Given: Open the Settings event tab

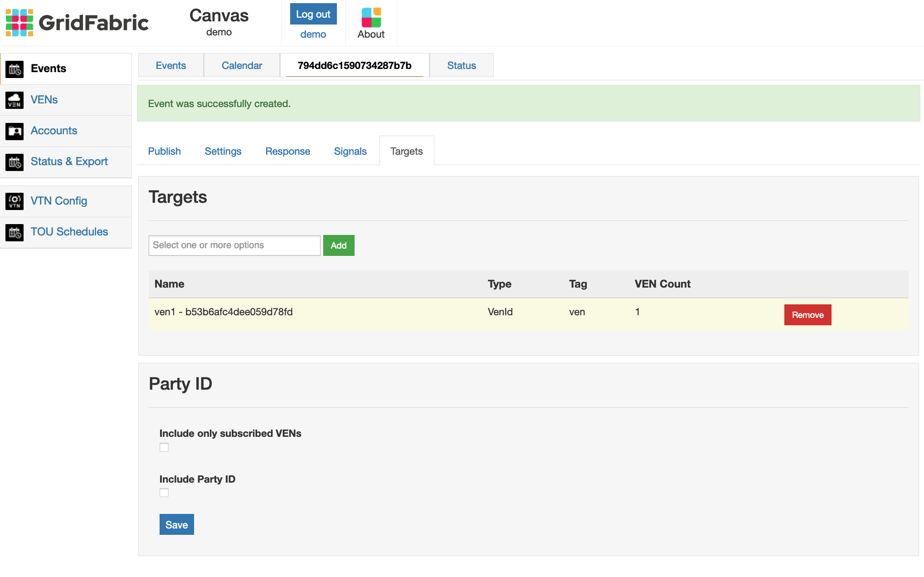Looking at the screenshot, I should pos(223,151).
